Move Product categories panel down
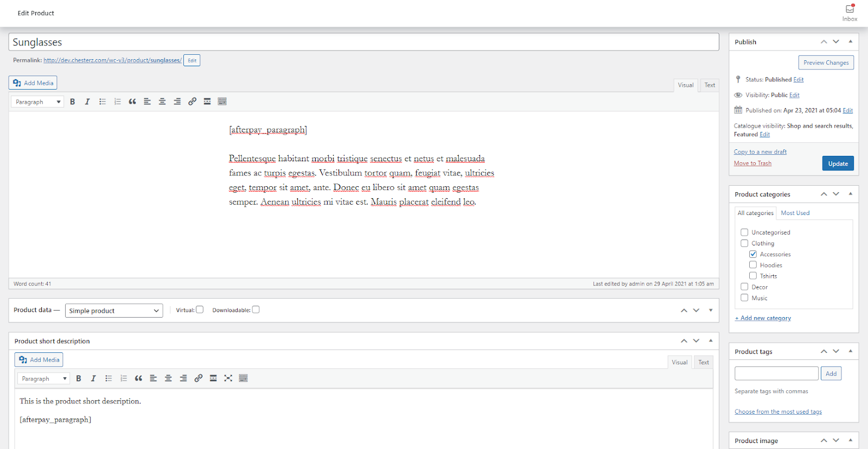The height and width of the screenshot is (449, 868). tap(836, 194)
